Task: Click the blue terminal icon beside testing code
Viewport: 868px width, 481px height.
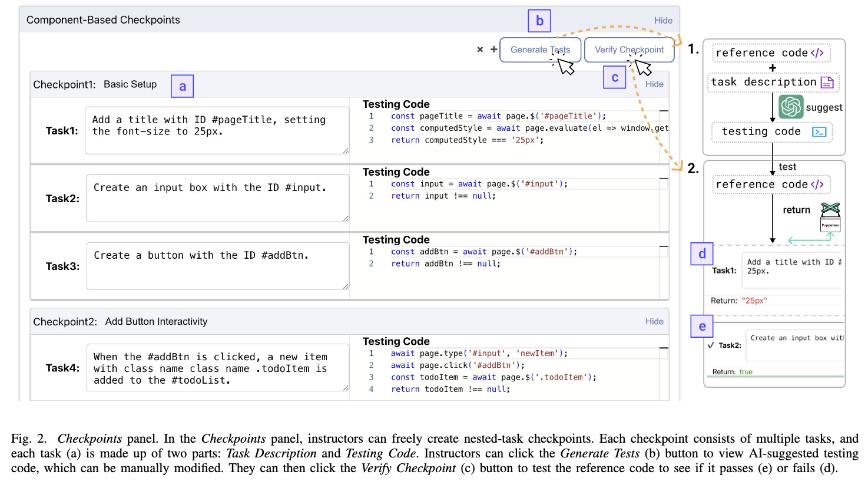Action: click(819, 131)
